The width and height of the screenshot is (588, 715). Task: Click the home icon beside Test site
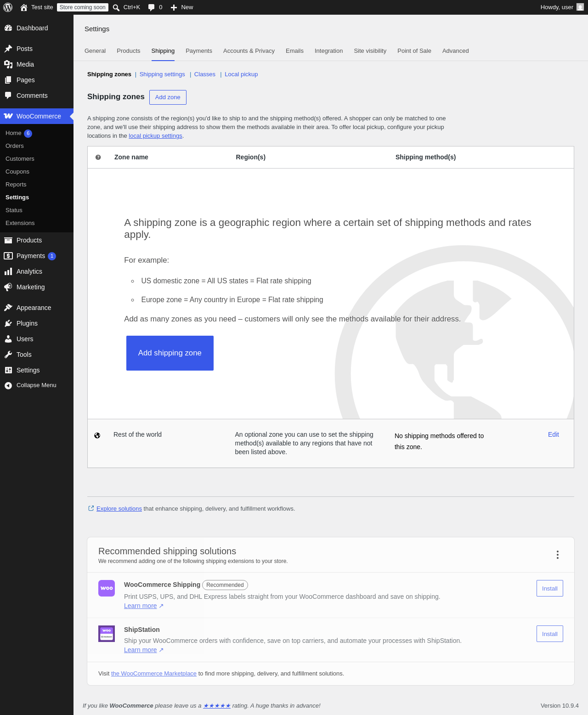(24, 7)
